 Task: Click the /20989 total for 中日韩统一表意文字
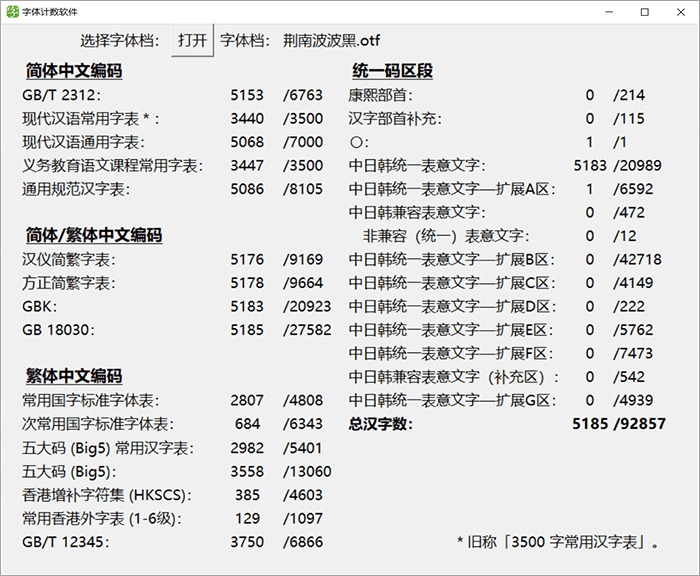pos(638,166)
